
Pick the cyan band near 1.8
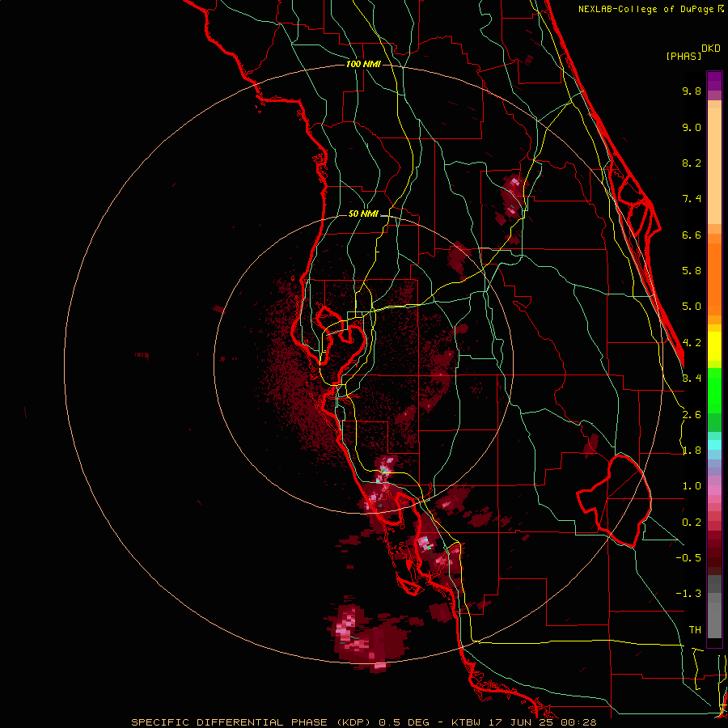[714, 445]
